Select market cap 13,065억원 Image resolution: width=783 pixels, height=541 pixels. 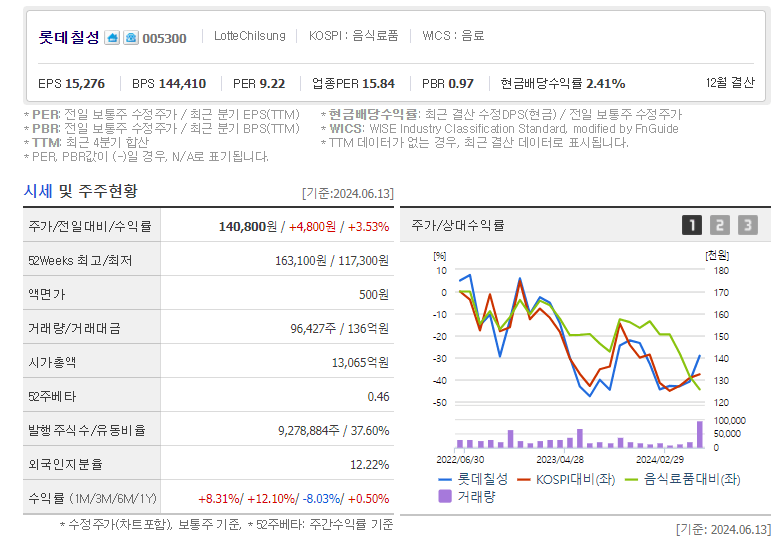360,363
